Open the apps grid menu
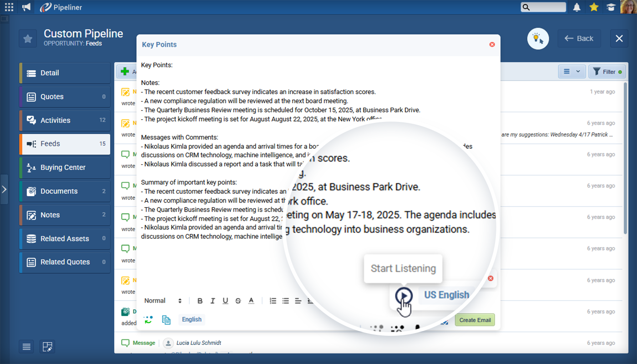This screenshot has width=637, height=364. tap(9, 7)
